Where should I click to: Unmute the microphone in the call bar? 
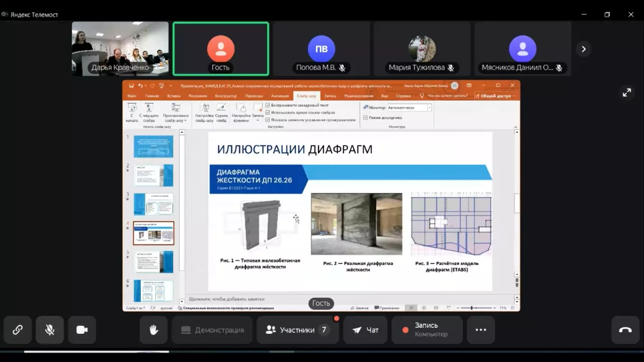click(50, 330)
